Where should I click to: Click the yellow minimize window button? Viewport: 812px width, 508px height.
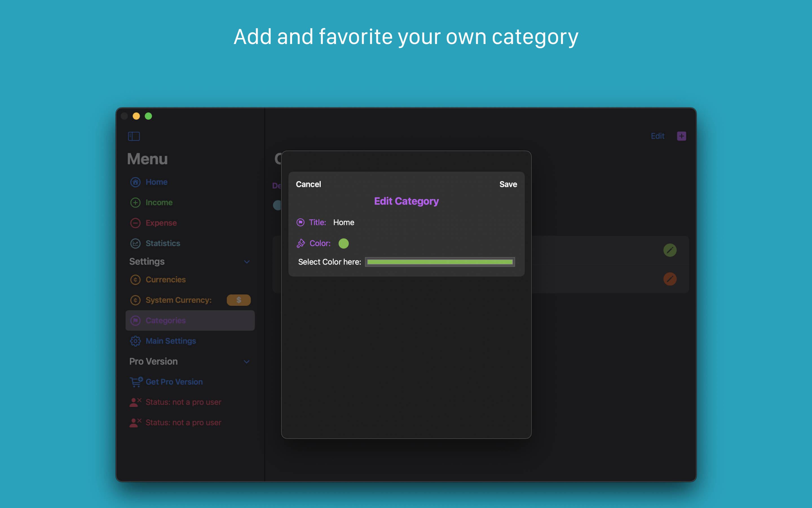(136, 116)
